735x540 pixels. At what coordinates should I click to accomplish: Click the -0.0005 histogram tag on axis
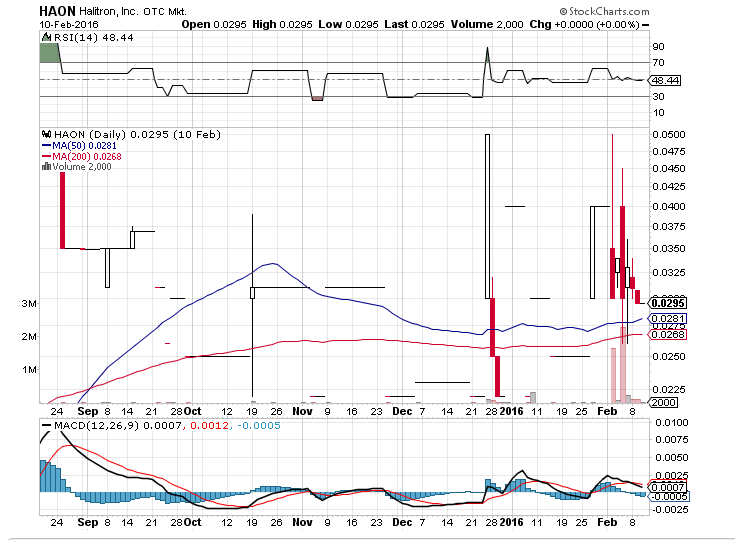click(x=669, y=496)
